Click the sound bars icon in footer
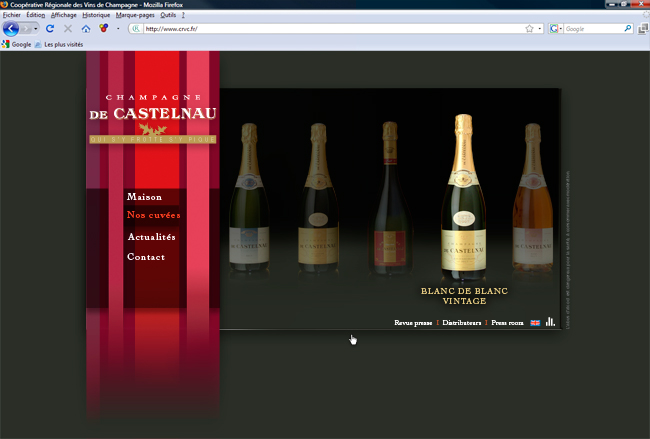Image resolution: width=650 pixels, height=439 pixels. [x=550, y=322]
